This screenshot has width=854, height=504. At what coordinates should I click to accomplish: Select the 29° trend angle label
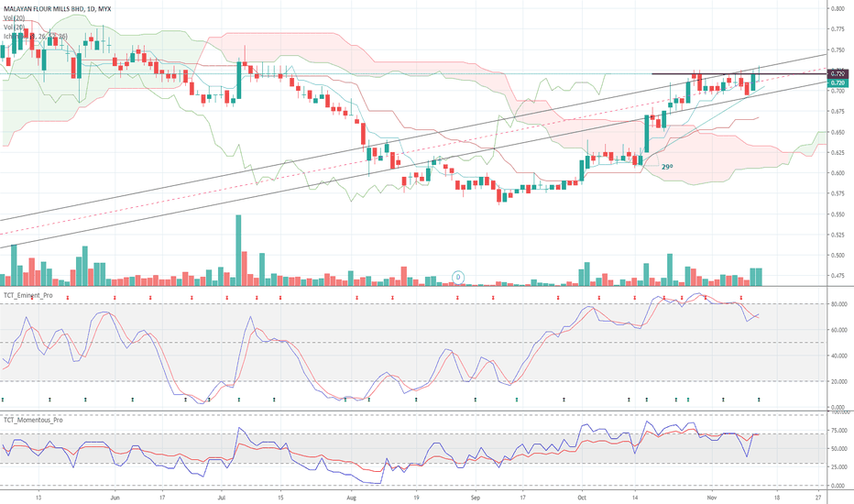coord(667,168)
